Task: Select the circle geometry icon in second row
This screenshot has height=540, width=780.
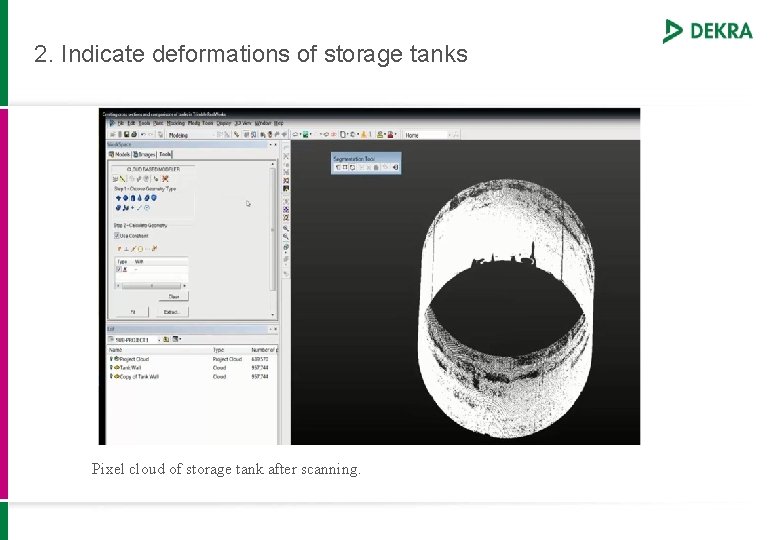Action: point(147,208)
